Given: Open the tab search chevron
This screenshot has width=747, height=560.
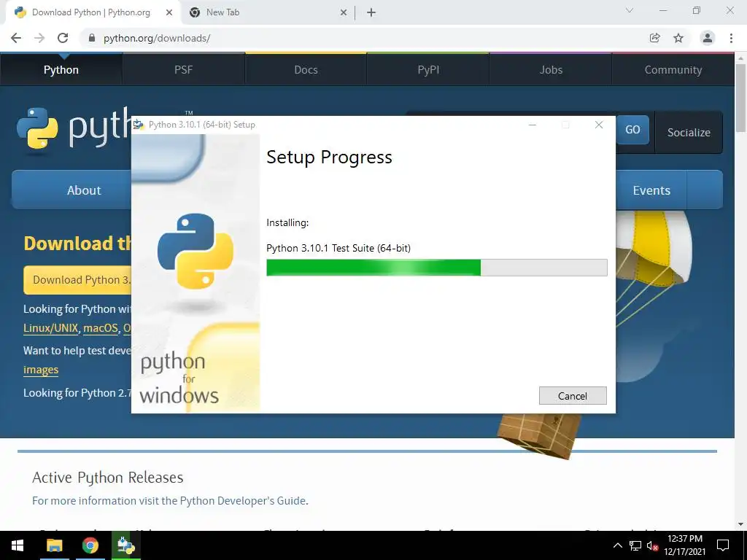Looking at the screenshot, I should [630, 10].
